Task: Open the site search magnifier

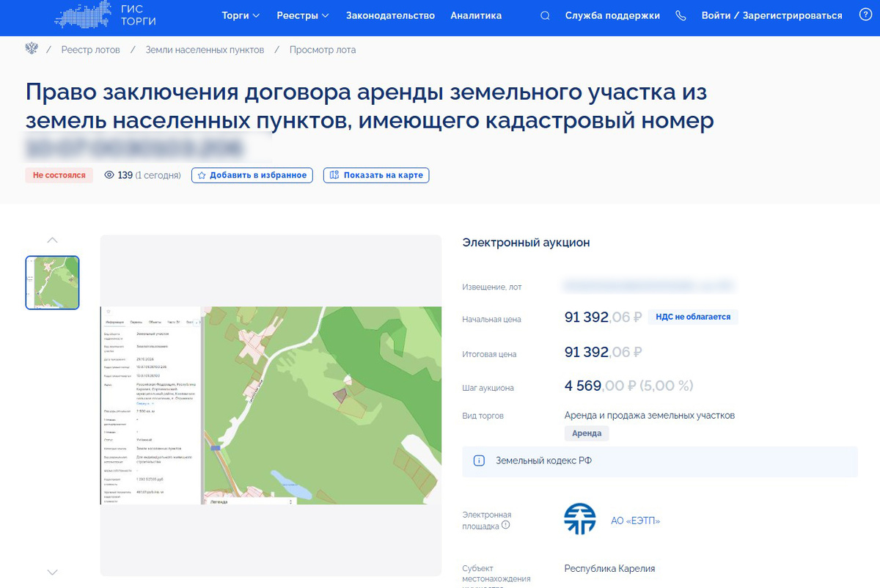Action: [x=544, y=15]
